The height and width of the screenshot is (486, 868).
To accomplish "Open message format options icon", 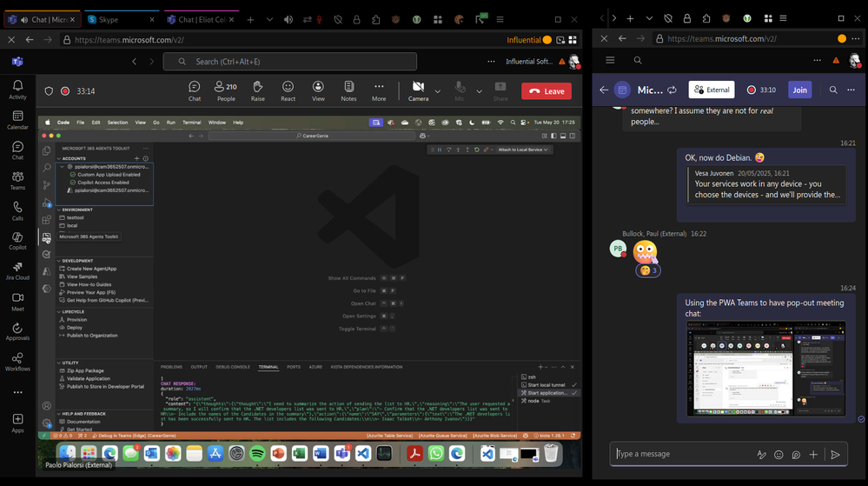I will 762,455.
